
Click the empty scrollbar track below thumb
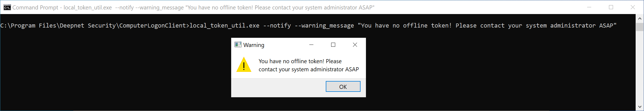[x=640, y=68]
